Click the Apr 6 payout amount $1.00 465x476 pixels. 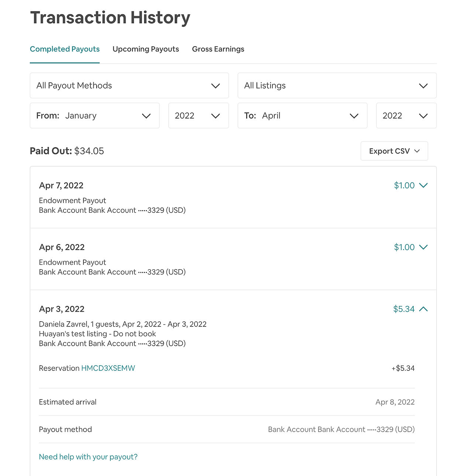point(404,247)
